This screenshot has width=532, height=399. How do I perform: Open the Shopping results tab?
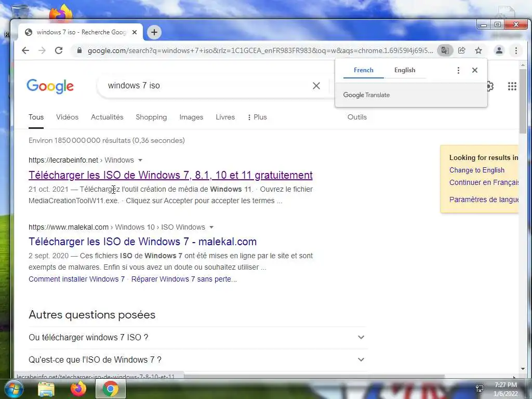click(x=151, y=117)
